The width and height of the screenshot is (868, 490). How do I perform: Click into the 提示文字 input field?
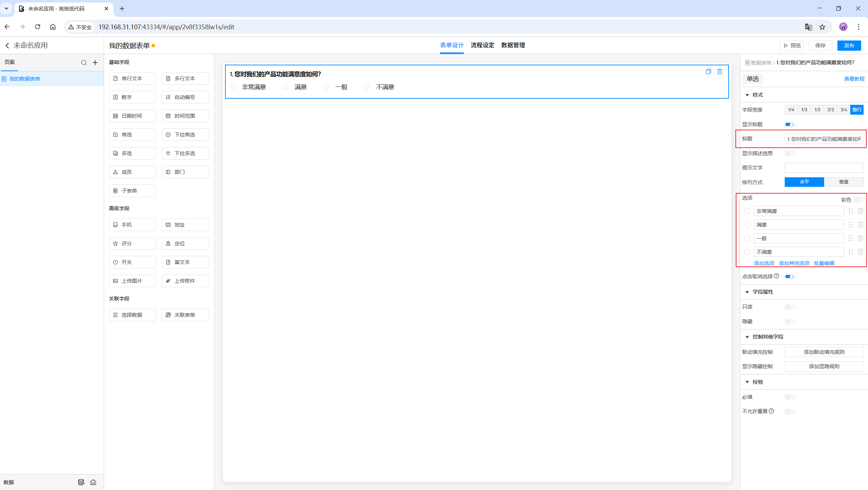823,168
